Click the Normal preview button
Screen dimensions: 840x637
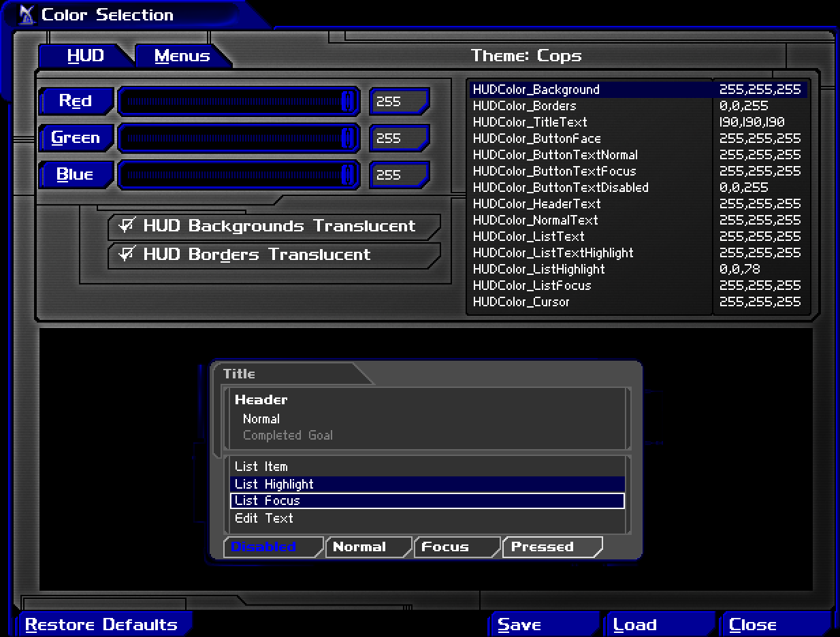(x=369, y=546)
